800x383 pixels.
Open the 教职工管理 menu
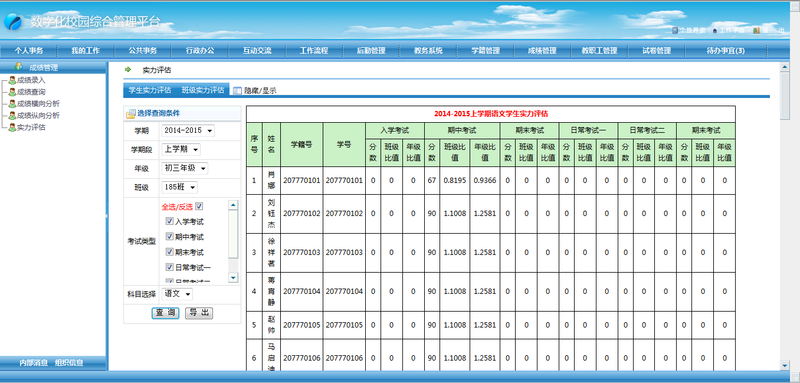599,50
